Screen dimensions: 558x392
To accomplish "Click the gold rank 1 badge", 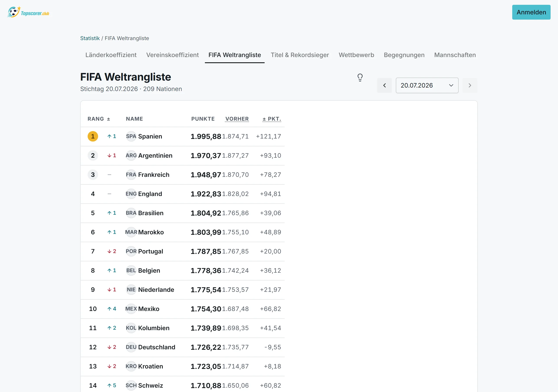I will pyautogui.click(x=93, y=136).
